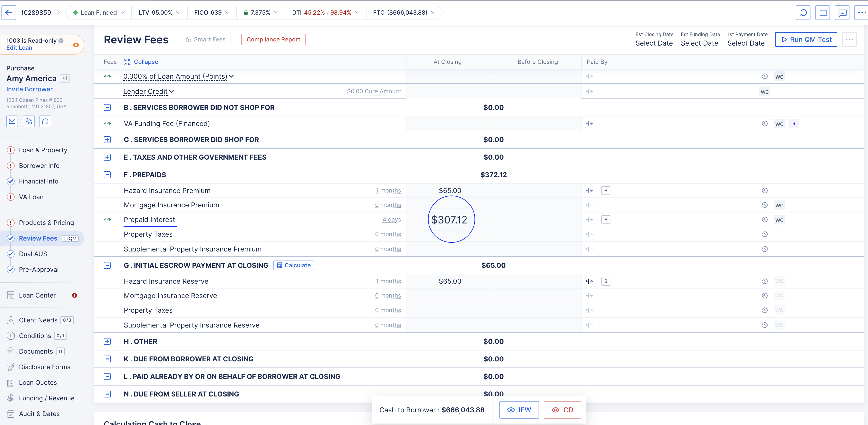Click the refresh icon in top bar
The image size is (868, 425).
[x=803, y=13]
